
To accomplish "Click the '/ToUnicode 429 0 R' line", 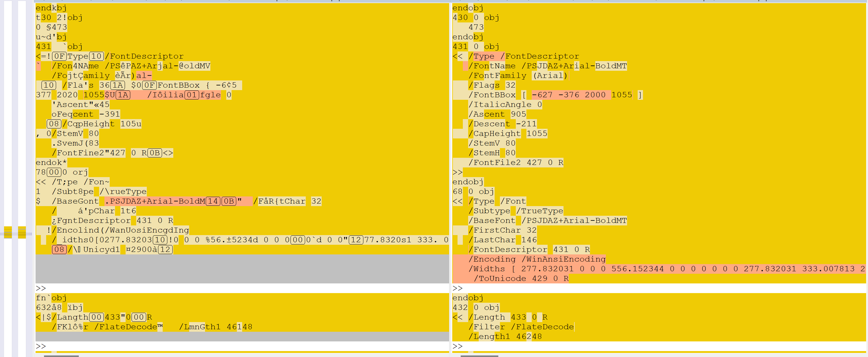I will [x=521, y=278].
